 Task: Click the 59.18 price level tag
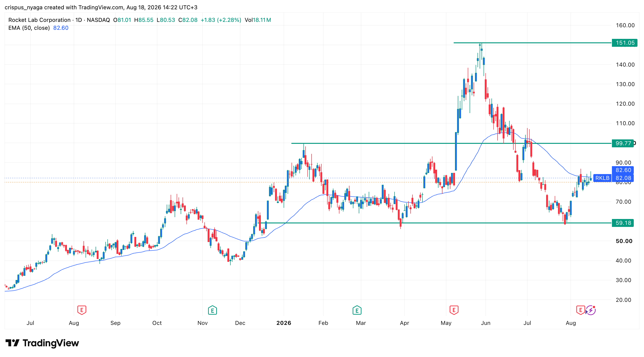(x=623, y=223)
